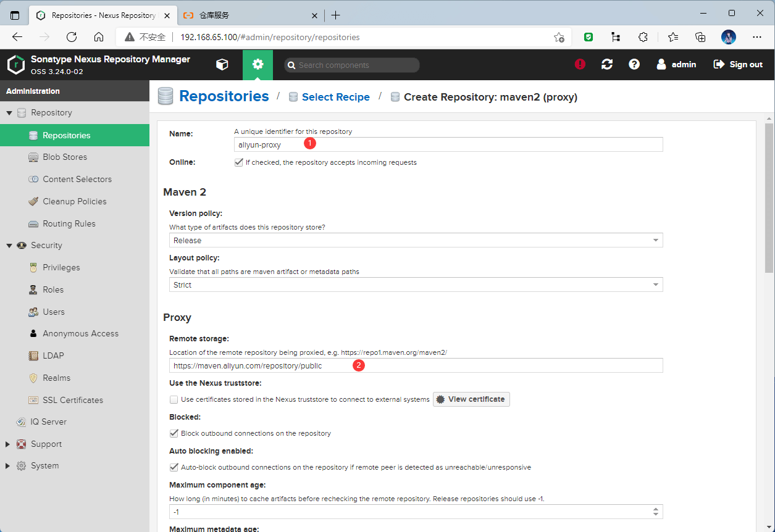Open the browser profile avatar
The width and height of the screenshot is (775, 532).
tap(729, 37)
